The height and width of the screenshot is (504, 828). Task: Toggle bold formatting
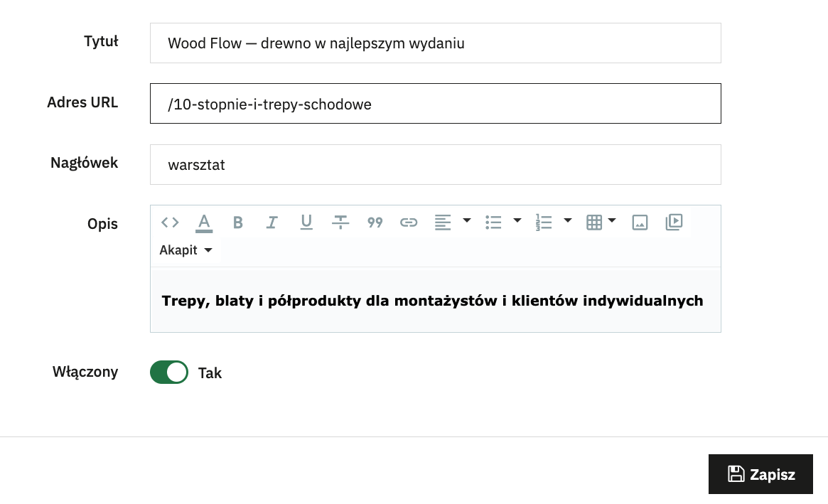(238, 222)
